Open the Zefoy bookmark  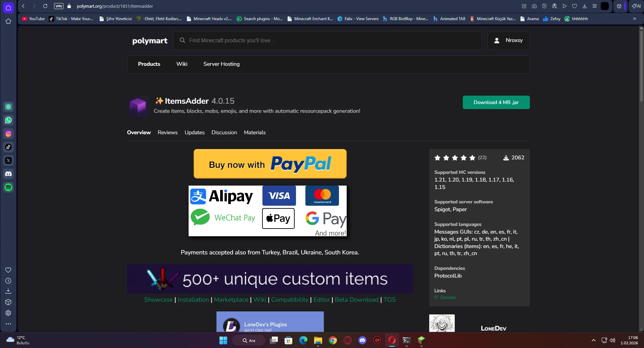tap(552, 19)
